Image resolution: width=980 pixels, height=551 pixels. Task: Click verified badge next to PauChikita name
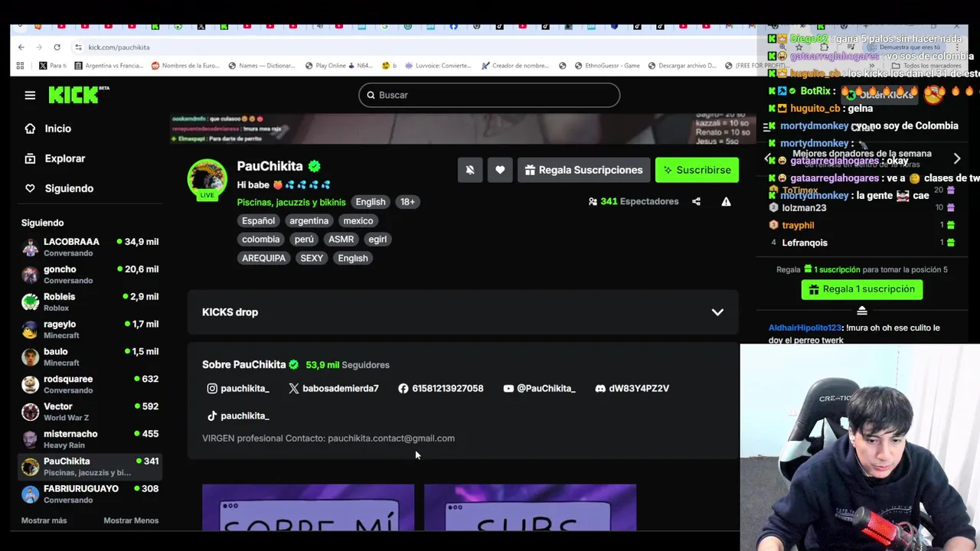click(315, 166)
